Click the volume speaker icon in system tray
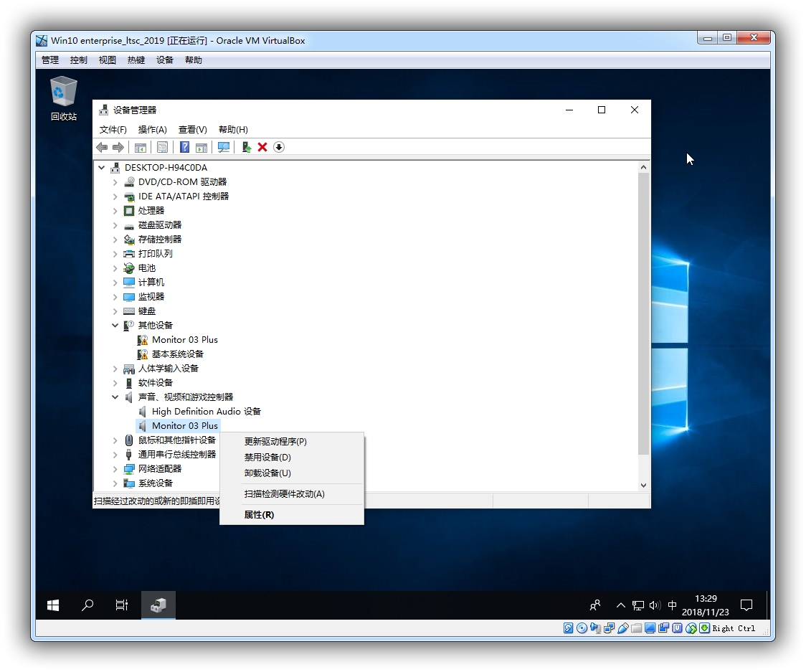This screenshot has height=672, width=806. coord(654,605)
